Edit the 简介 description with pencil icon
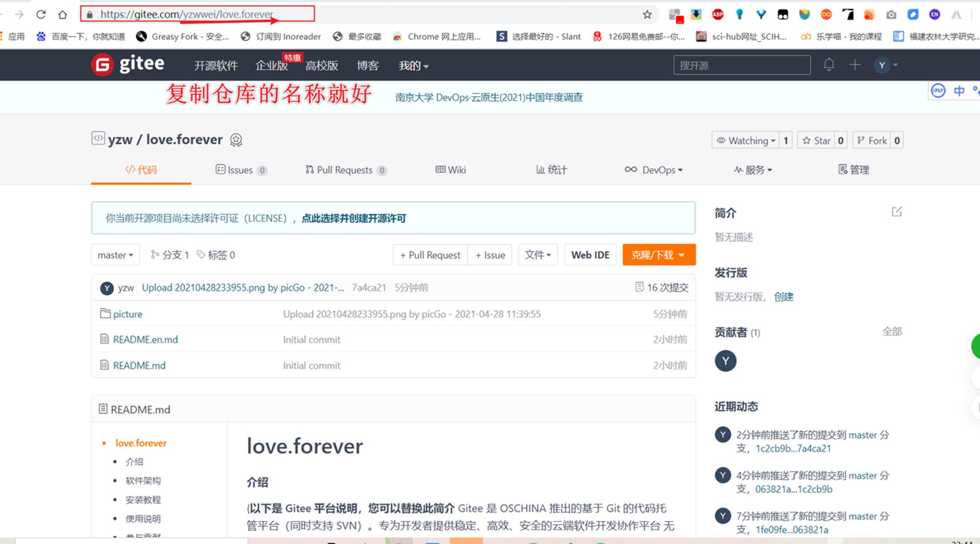 point(896,212)
